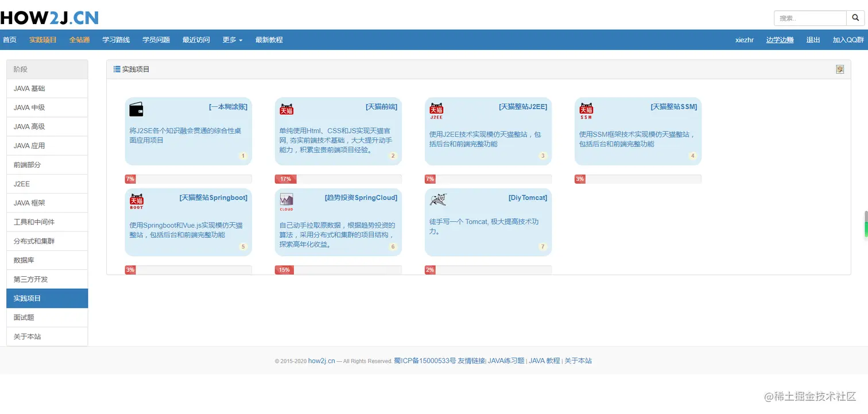
Task: Click footer JAVA 教程 link
Action: (544, 361)
